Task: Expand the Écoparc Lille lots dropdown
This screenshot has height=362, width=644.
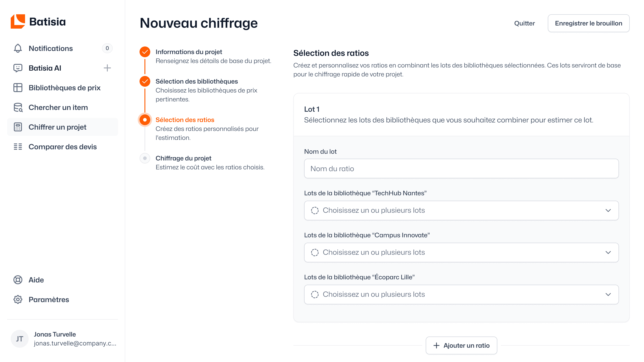Action: pyautogui.click(x=461, y=294)
